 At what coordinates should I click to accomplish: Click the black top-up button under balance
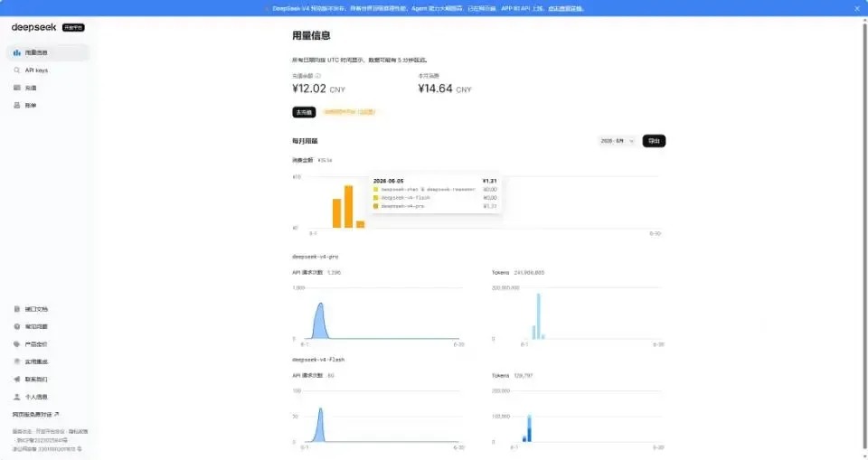pyautogui.click(x=304, y=112)
